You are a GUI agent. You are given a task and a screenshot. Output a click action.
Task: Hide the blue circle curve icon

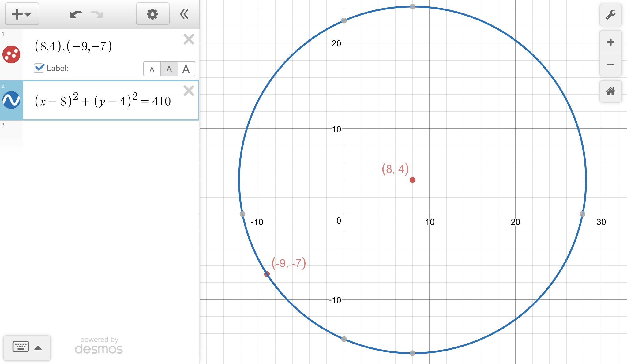11,100
